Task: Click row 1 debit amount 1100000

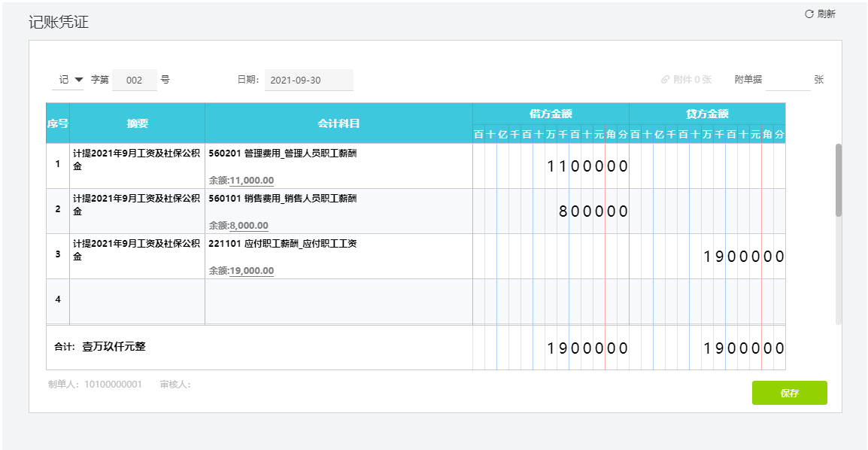Action: click(587, 166)
